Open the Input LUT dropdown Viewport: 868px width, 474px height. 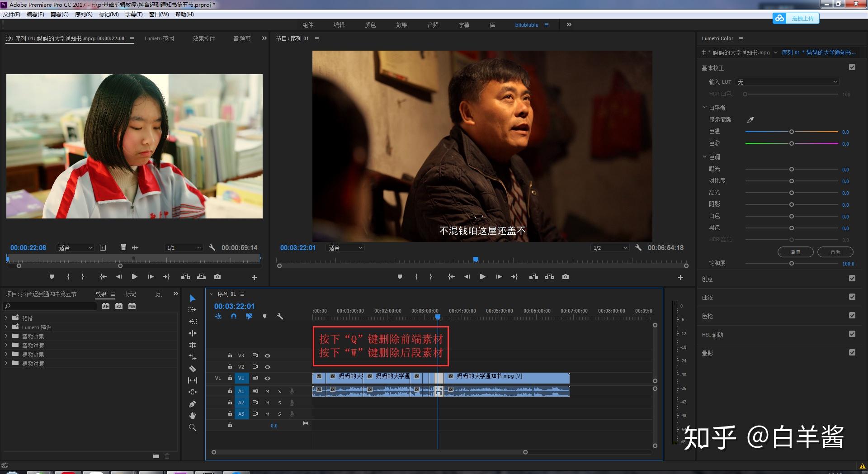[788, 82]
